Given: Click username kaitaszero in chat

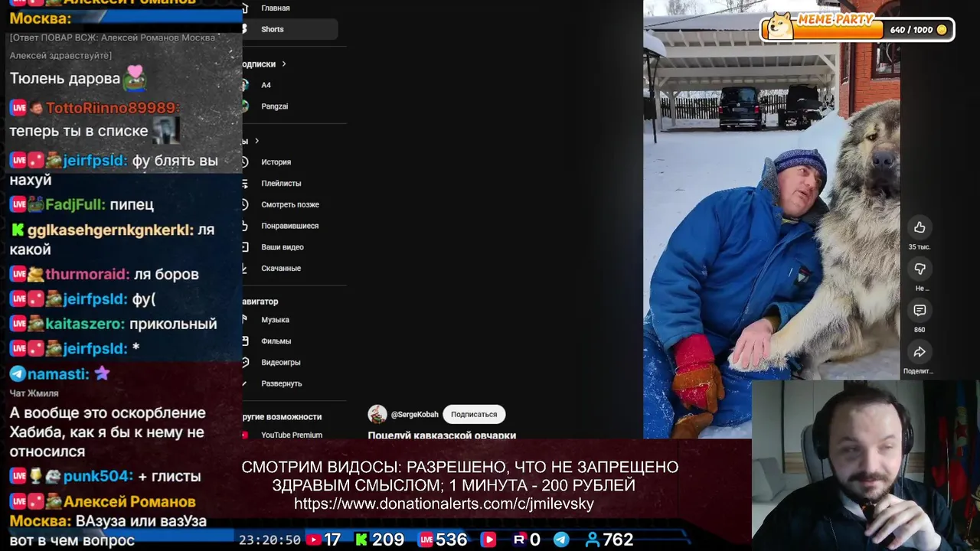Looking at the screenshot, I should pyautogui.click(x=84, y=324).
